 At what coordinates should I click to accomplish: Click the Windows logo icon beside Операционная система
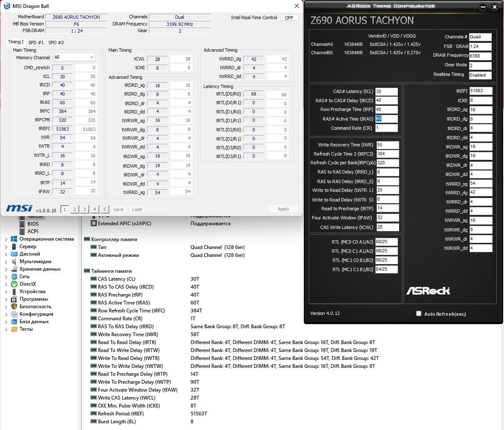(14, 239)
